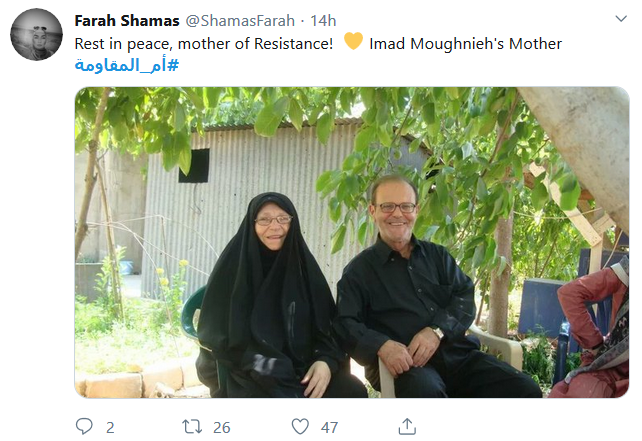Click the reply speech bubble icon

(x=84, y=426)
